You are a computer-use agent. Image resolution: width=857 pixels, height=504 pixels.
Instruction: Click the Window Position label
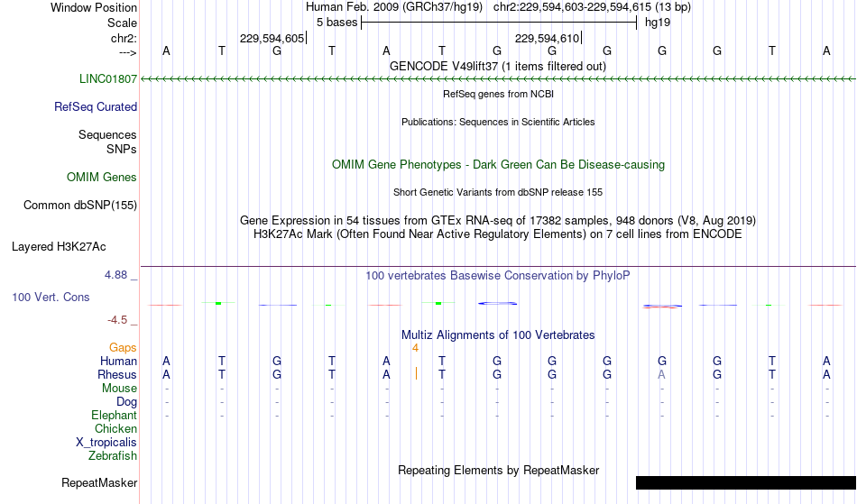[94, 7]
